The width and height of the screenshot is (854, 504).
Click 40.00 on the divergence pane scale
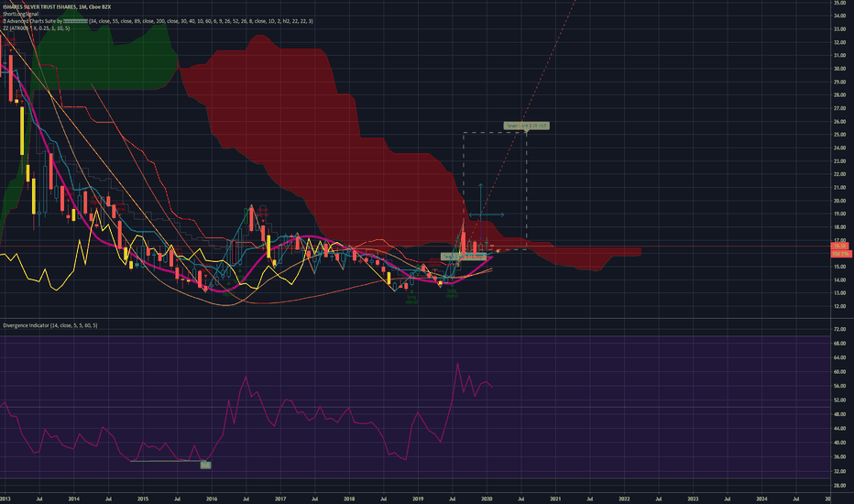pos(839,443)
